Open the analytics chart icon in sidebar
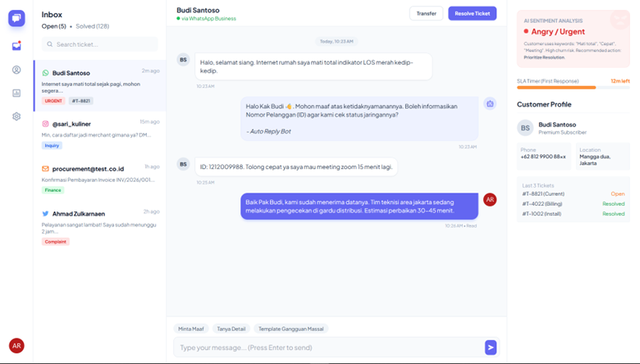Image resolution: width=640 pixels, height=364 pixels. click(x=16, y=93)
